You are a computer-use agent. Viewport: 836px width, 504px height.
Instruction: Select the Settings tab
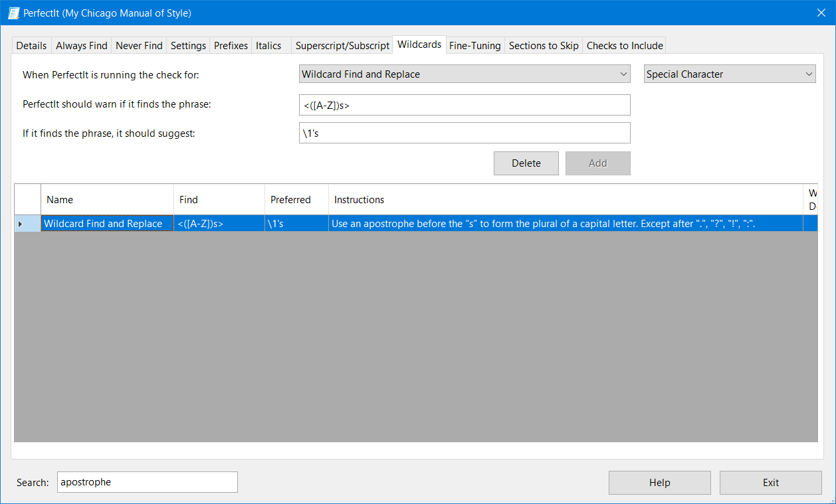(188, 45)
